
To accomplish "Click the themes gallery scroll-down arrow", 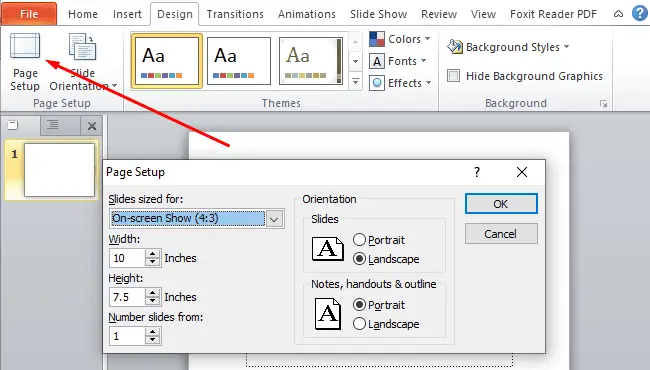I will click(356, 61).
